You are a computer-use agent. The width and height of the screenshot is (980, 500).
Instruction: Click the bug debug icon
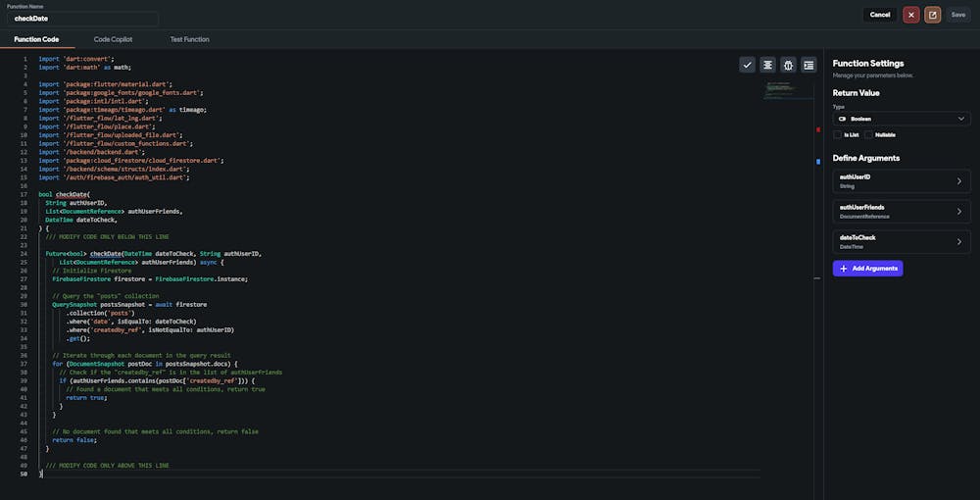(x=788, y=65)
